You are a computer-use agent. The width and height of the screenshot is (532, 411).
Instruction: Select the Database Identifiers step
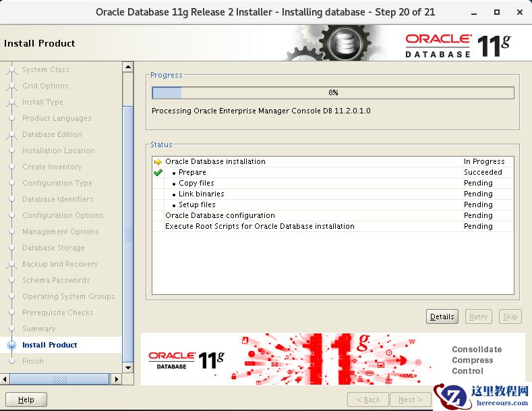pos(58,199)
